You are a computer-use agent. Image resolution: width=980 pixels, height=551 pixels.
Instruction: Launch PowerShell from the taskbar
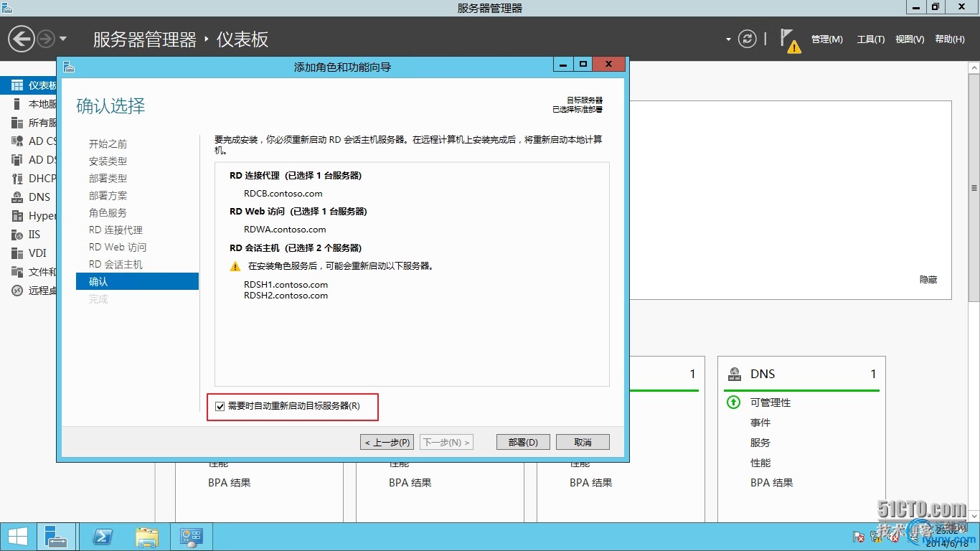click(x=103, y=537)
